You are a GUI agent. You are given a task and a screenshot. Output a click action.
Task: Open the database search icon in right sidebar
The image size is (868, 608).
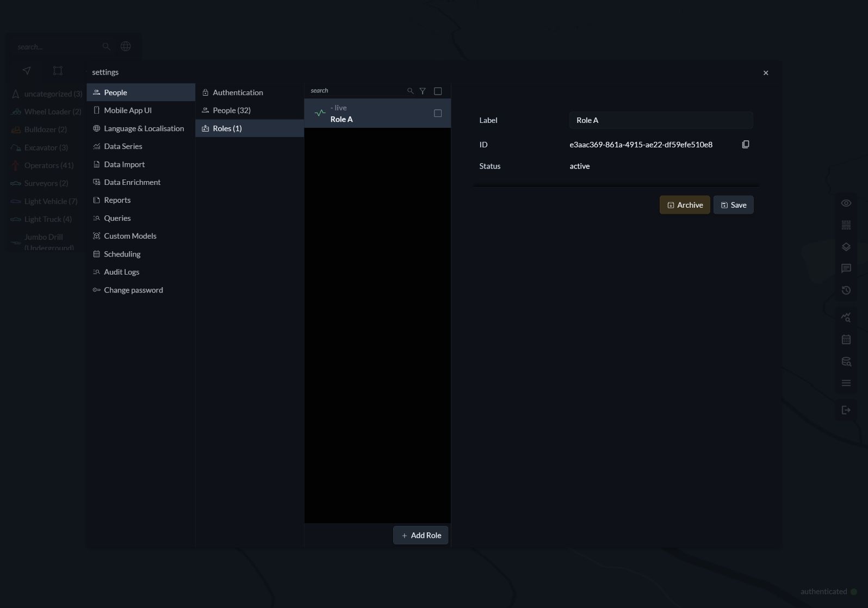coord(846,361)
